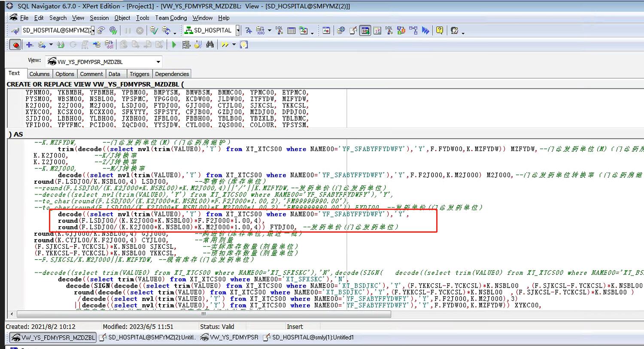
Task: Toggle the highlighted code editor window icon
Action: click(x=365, y=30)
